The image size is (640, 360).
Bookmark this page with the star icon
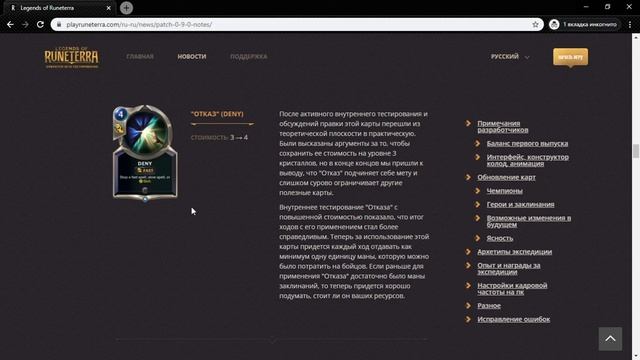tap(535, 24)
